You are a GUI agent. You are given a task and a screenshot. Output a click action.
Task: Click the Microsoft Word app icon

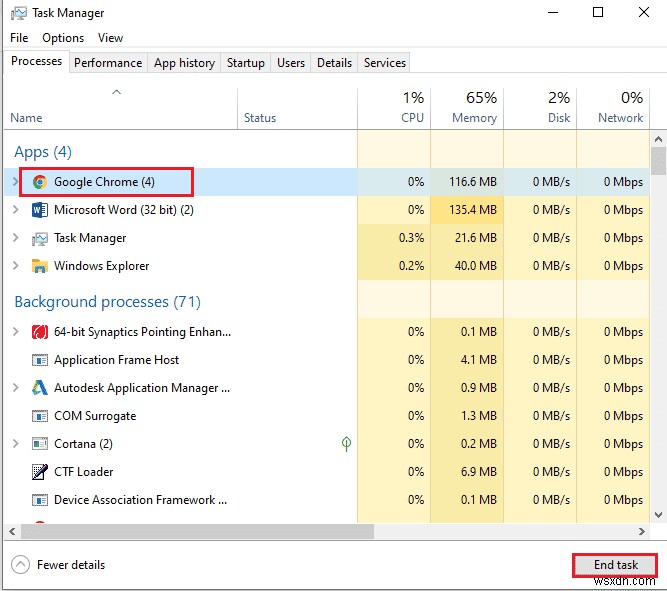40,210
